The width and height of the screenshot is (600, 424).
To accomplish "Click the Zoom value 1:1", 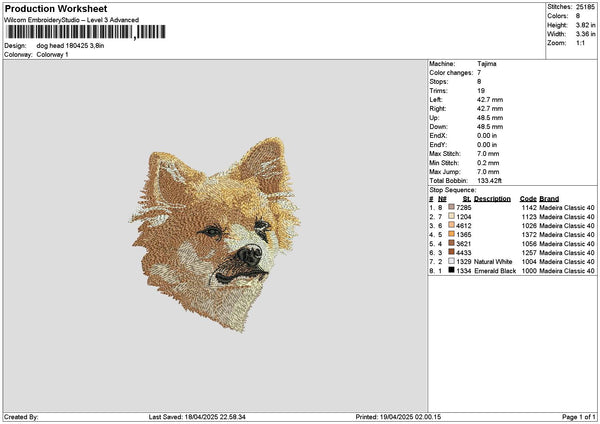I will pyautogui.click(x=580, y=43).
